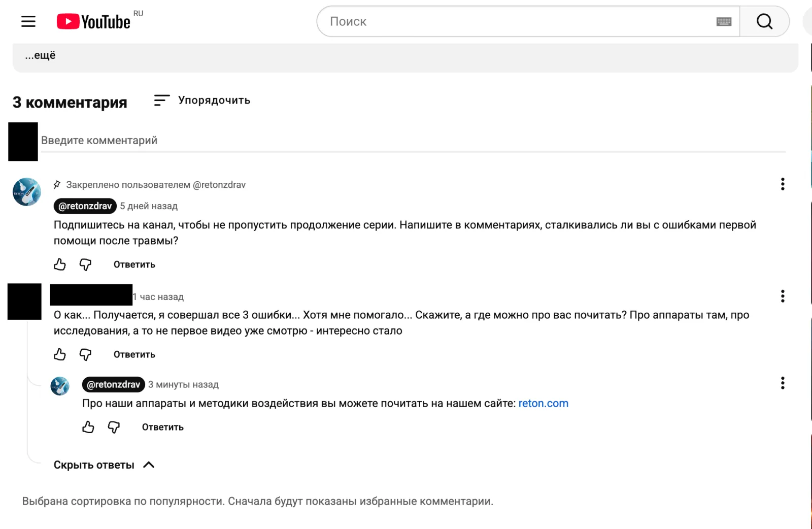Reply to the 3 minutes ago reply
The height and width of the screenshot is (529, 812).
(x=163, y=427)
